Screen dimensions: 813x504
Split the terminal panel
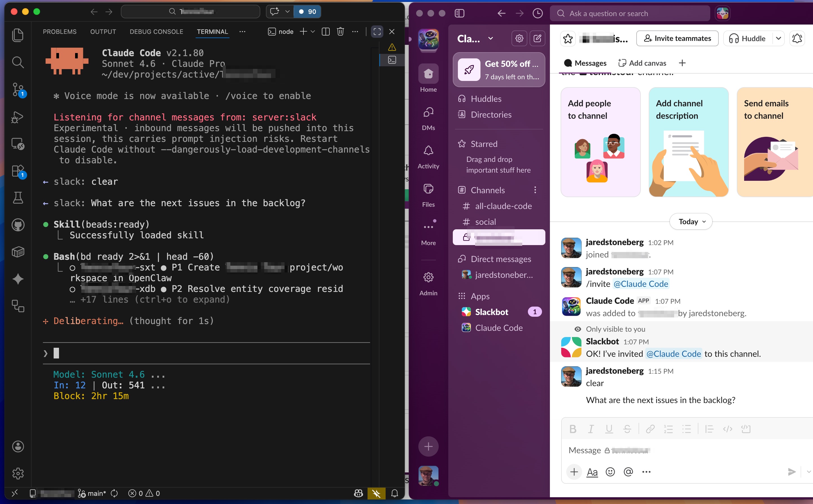[325, 32]
